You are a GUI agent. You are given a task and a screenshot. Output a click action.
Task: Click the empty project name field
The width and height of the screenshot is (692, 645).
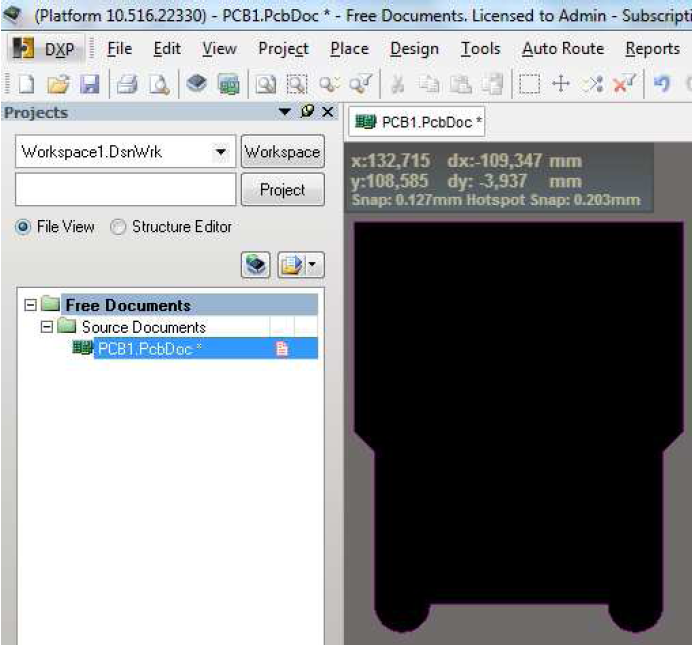pyautogui.click(x=125, y=190)
